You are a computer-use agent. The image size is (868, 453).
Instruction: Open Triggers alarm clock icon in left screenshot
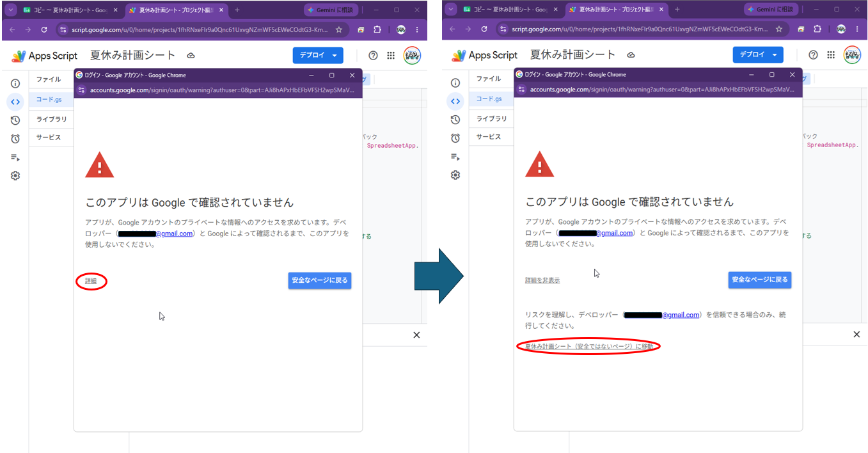[15, 139]
